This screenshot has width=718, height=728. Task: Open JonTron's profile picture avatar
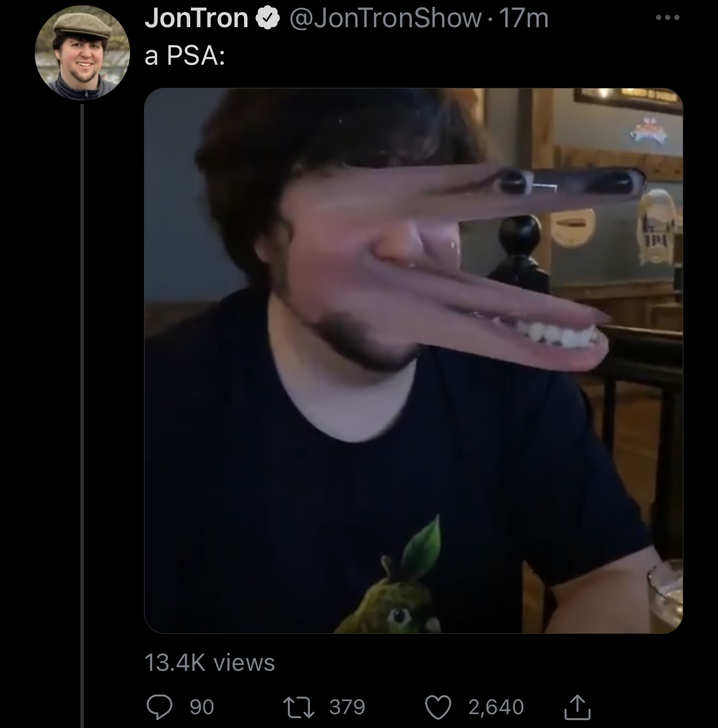82,54
